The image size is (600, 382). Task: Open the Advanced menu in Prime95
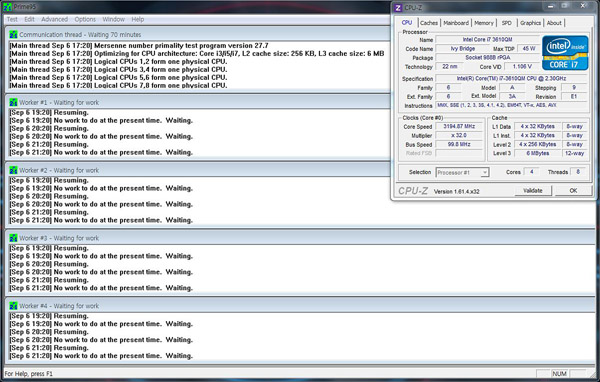[x=54, y=19]
